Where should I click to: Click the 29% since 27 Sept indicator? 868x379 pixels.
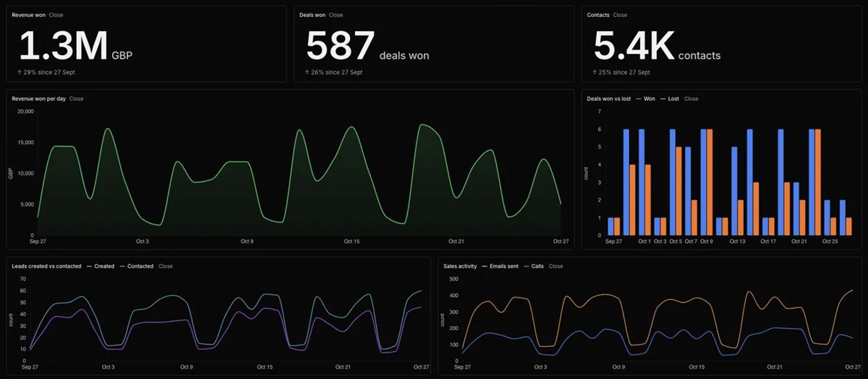tap(46, 72)
